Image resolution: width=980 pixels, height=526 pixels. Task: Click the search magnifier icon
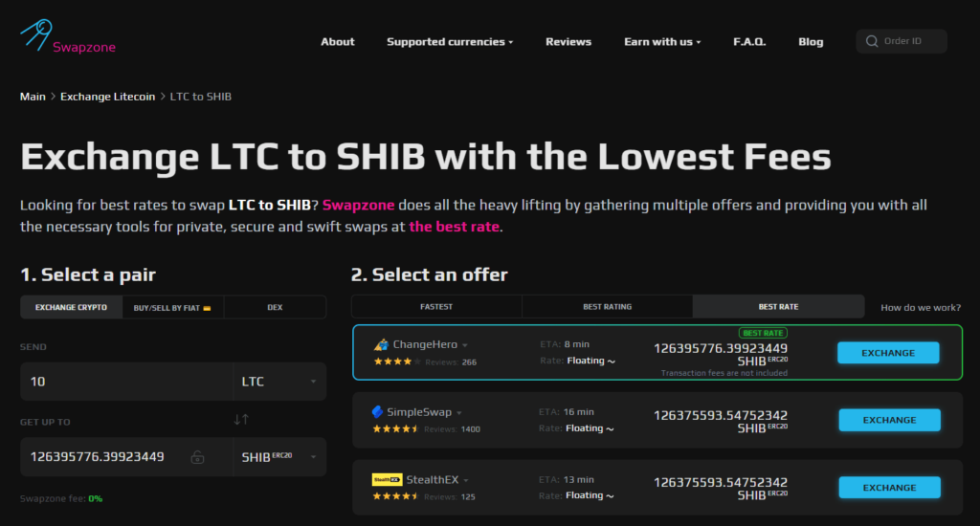coord(872,41)
